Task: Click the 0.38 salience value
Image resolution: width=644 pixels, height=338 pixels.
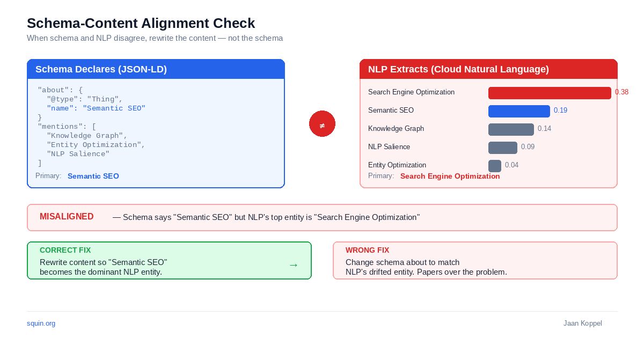Action: [x=621, y=92]
